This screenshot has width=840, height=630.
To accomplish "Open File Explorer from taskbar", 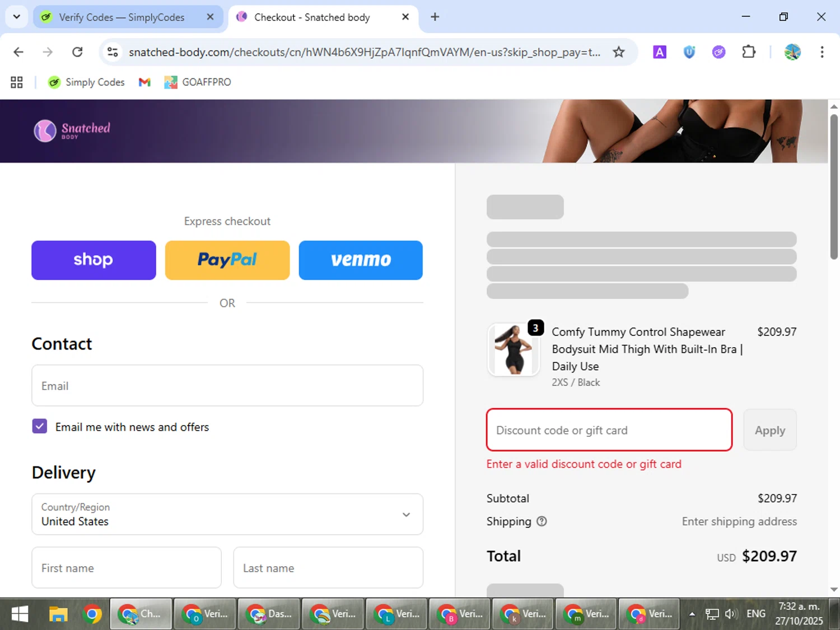I will coord(58,614).
